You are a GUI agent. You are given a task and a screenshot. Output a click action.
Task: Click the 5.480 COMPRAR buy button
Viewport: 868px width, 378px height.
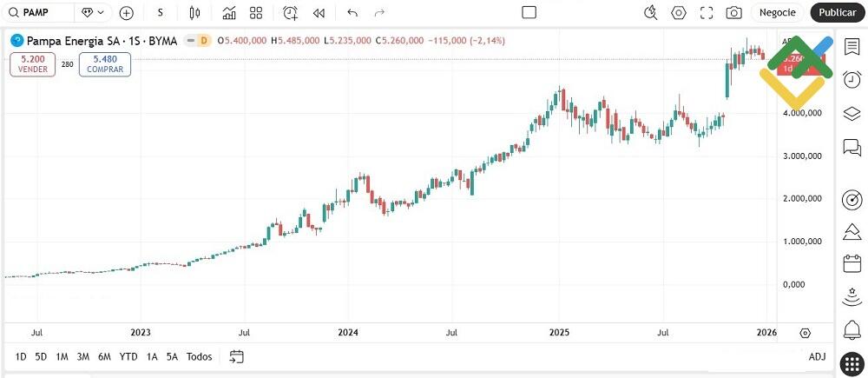tap(105, 63)
